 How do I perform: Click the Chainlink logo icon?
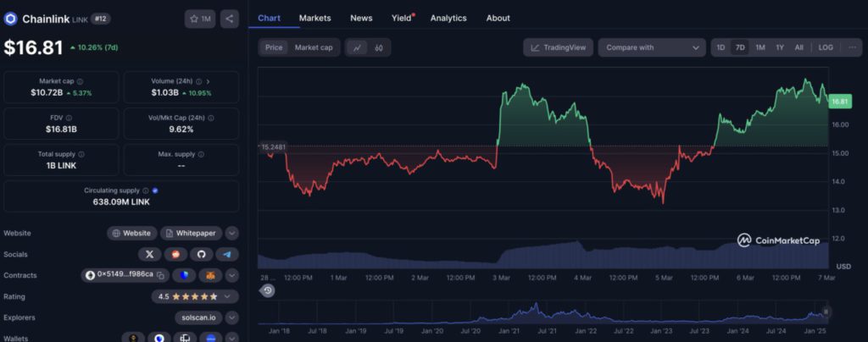[10, 19]
